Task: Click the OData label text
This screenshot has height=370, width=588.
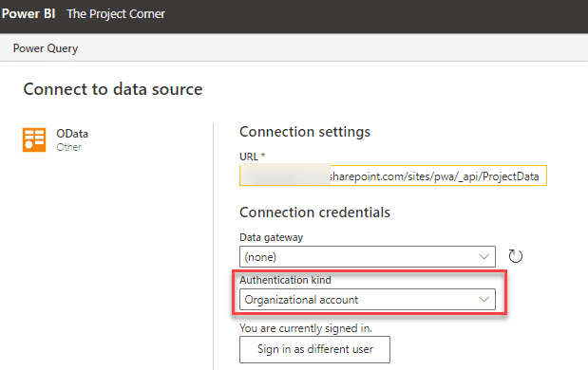Action: [x=72, y=134]
